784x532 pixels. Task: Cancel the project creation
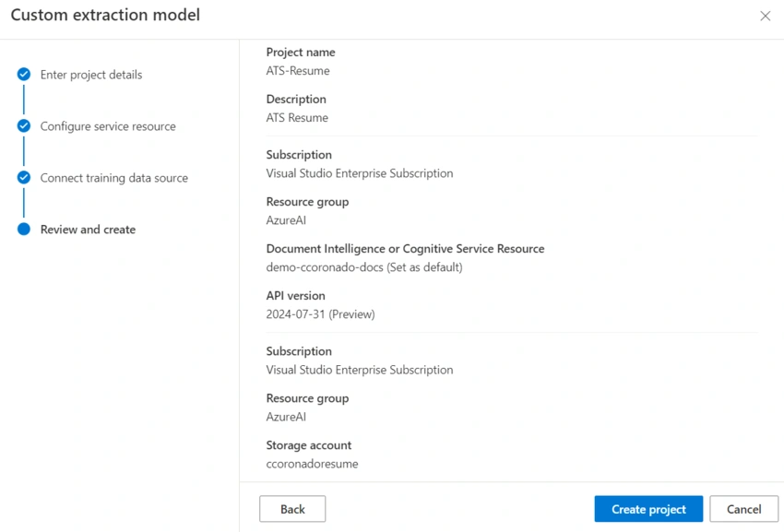[744, 509]
